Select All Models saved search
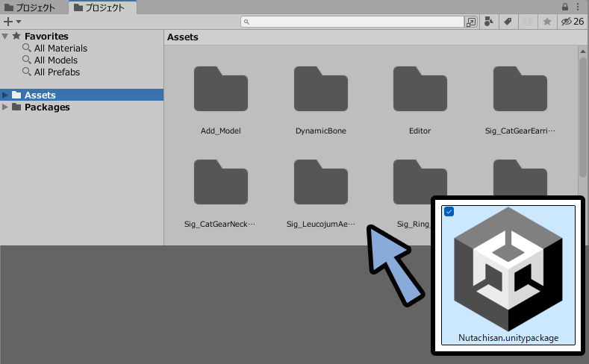This screenshot has height=364, width=589. point(55,60)
